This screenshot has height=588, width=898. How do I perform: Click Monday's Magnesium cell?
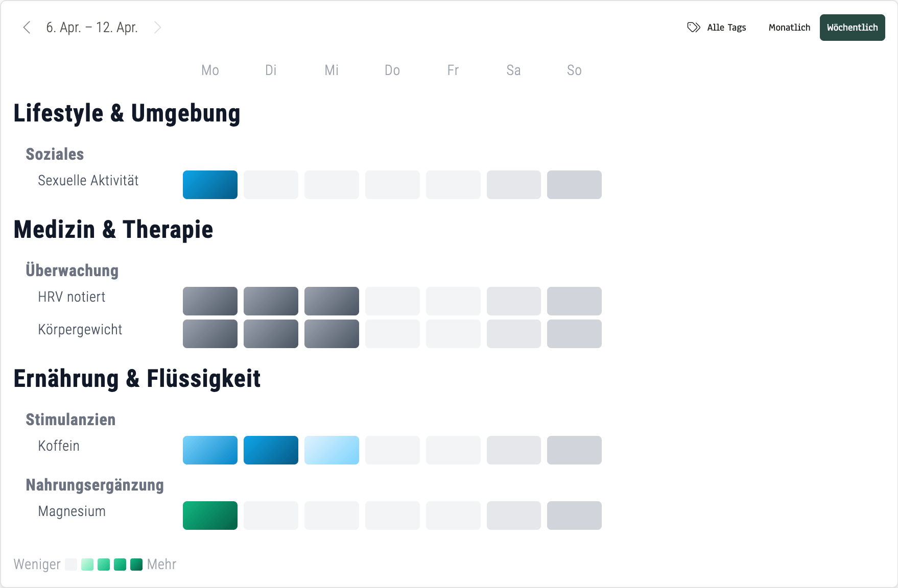210,516
